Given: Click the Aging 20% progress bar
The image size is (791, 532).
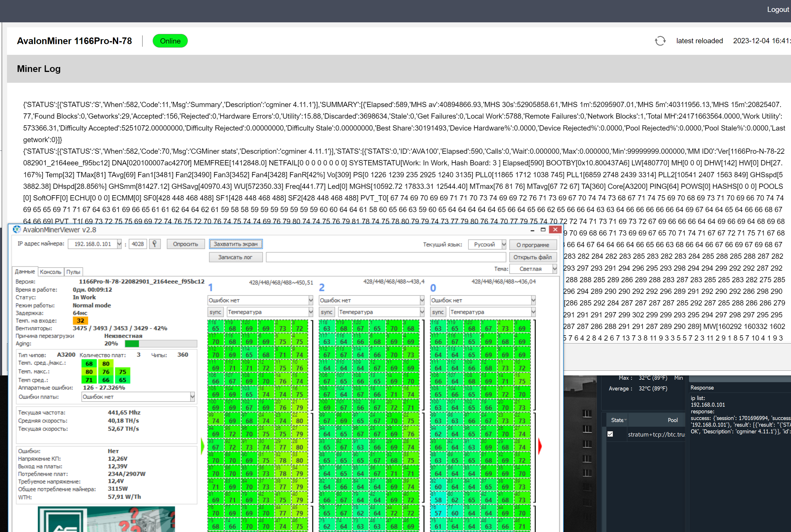Looking at the screenshot, I should 161,343.
